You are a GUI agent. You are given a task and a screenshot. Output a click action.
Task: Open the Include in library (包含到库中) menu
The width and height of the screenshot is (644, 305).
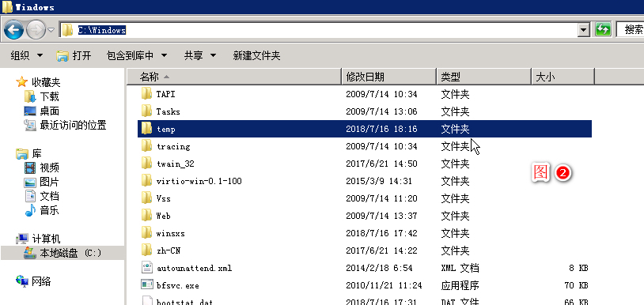click(x=137, y=55)
